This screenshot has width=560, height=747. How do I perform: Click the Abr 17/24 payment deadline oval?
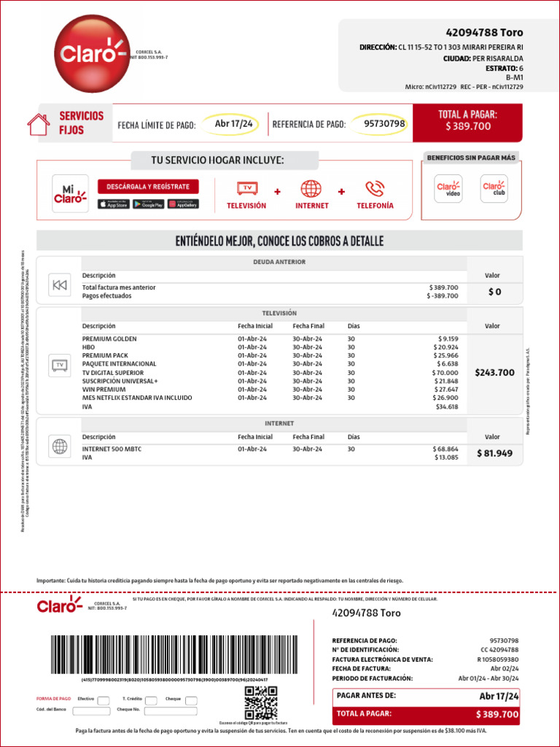[x=230, y=124]
